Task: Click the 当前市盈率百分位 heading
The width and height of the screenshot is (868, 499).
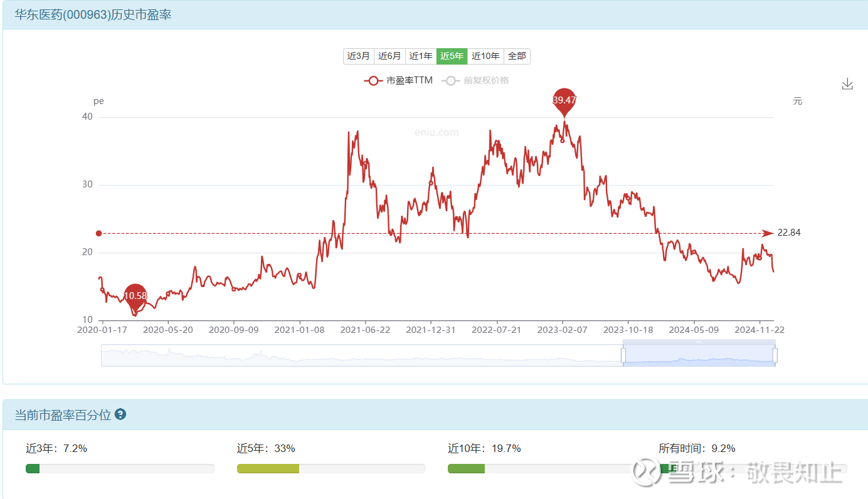Action: tap(63, 415)
